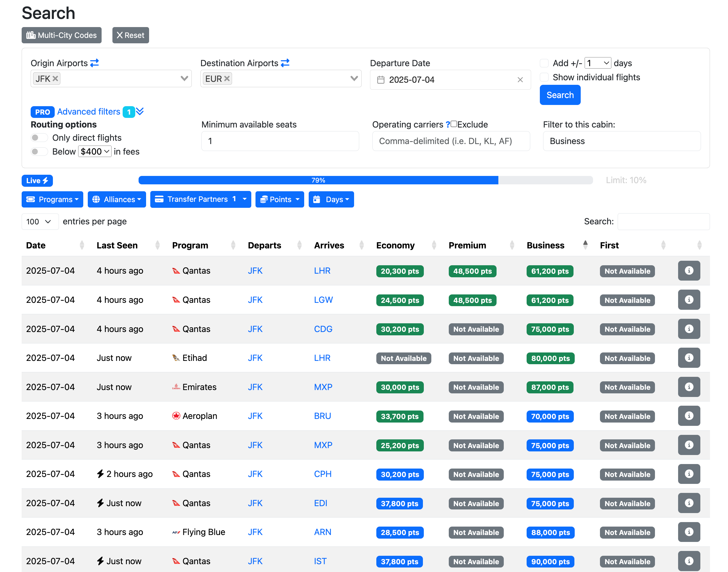The image size is (728, 572).
Task: Focus the Operating carriers text field
Action: coord(451,141)
